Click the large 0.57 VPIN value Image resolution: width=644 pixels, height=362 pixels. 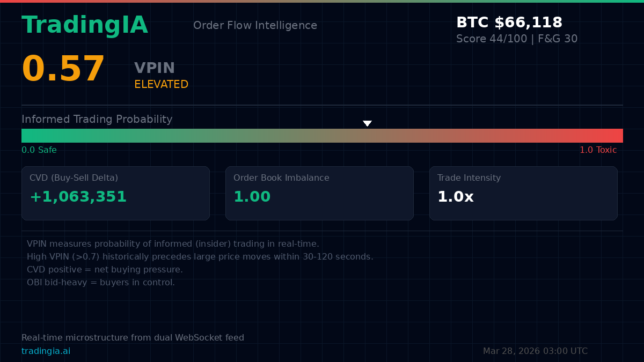tap(63, 69)
